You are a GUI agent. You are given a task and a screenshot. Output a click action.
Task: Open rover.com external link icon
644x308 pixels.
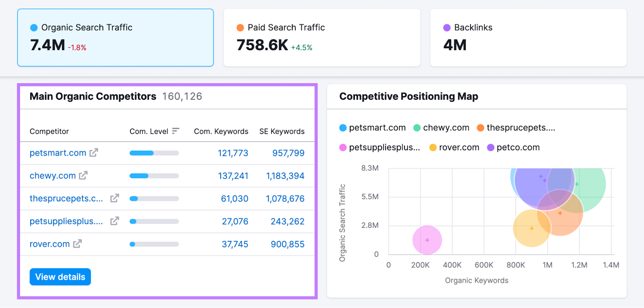77,244
